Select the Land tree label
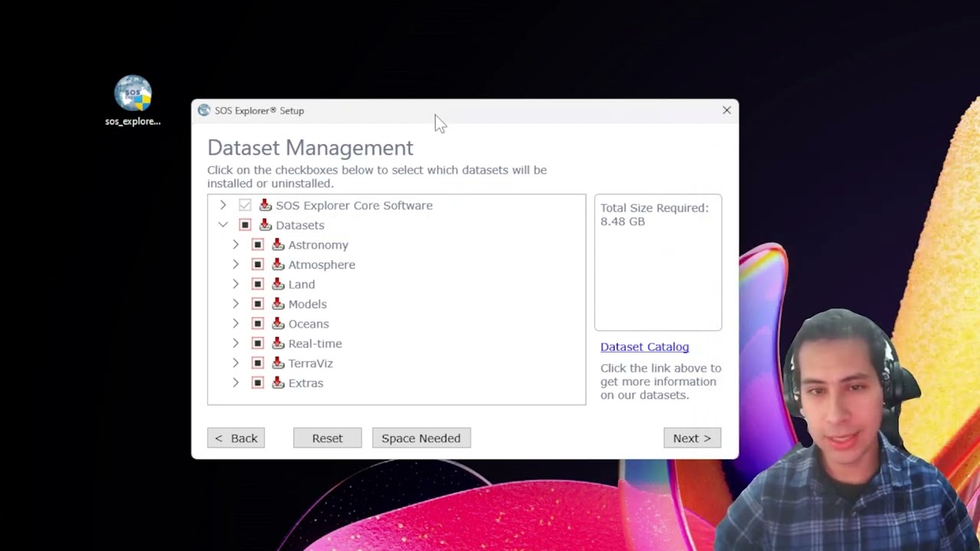Screen dimensions: 980x551 [x=302, y=285]
